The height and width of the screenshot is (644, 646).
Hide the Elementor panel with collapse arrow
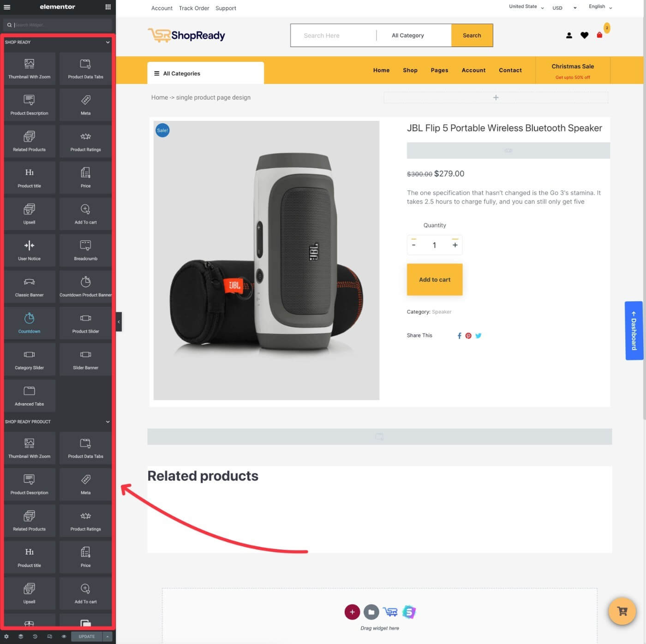point(119,322)
